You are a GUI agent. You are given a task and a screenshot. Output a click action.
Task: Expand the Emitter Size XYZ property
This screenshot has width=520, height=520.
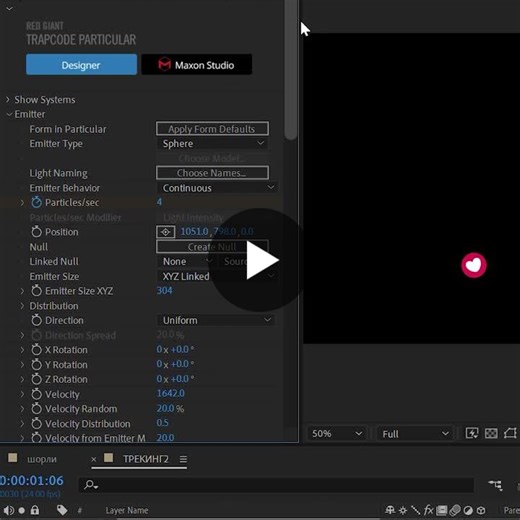(x=22, y=291)
